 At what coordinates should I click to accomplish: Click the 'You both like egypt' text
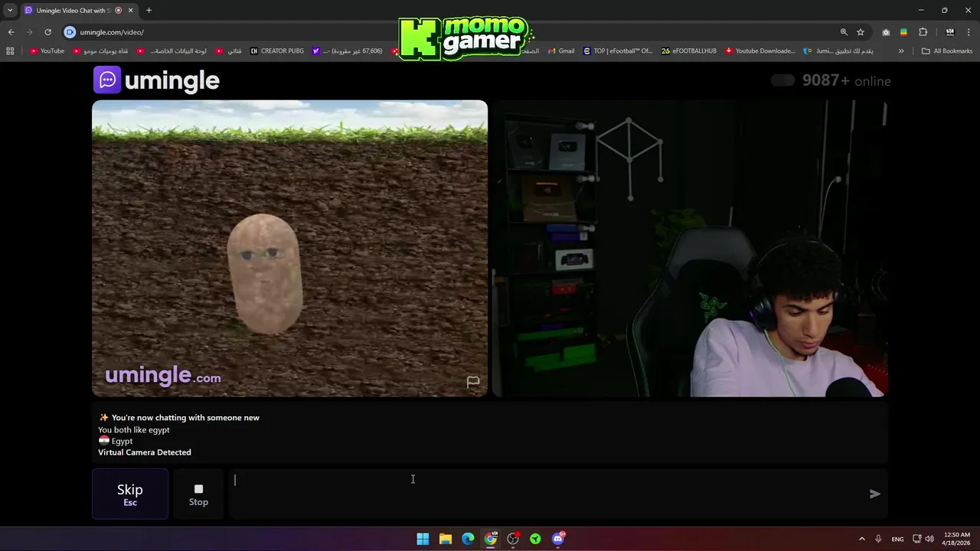pos(134,430)
